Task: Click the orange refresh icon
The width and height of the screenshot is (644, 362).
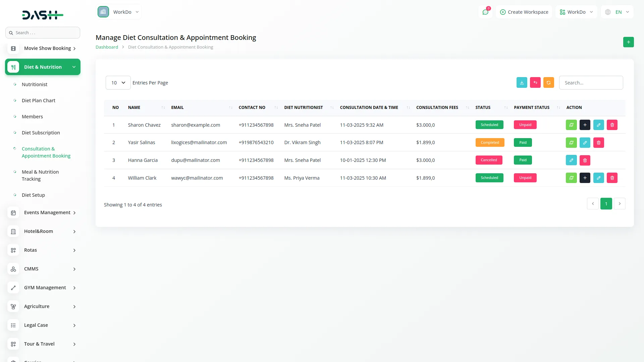Action: 548,83
